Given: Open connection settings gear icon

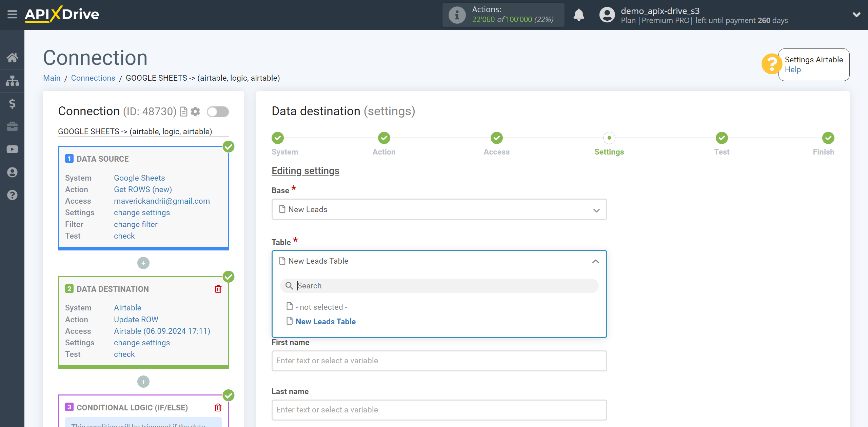Looking at the screenshot, I should 195,111.
